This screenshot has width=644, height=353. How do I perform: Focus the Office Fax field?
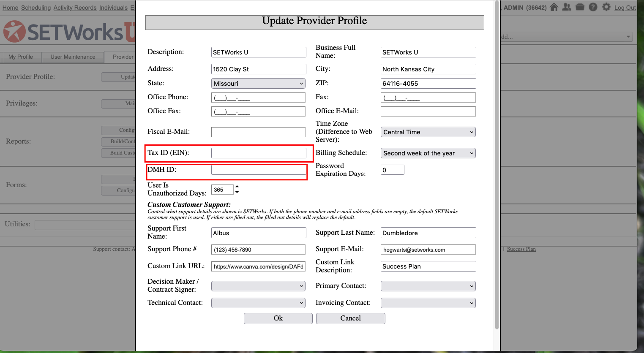point(258,111)
